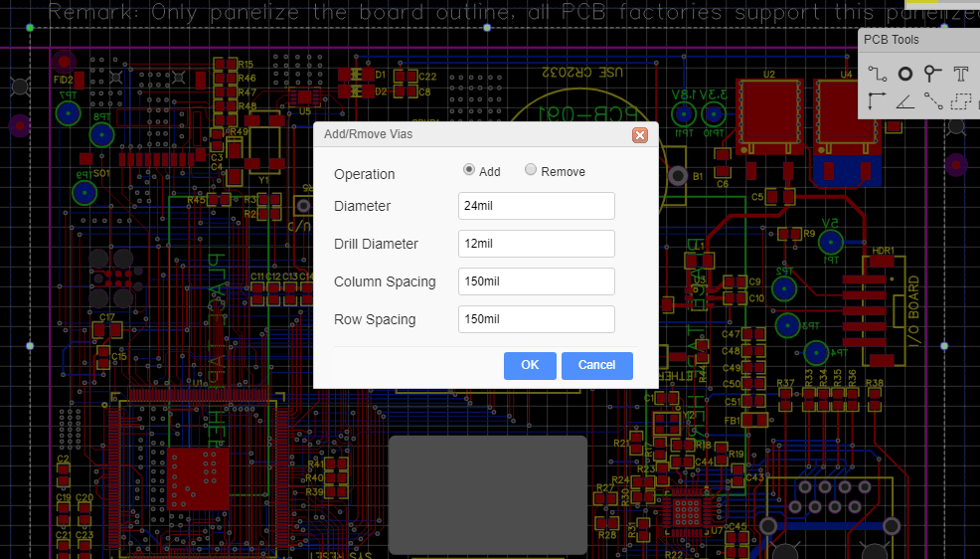980x559 pixels.
Task: Select the Add operation radio button
Action: [469, 169]
